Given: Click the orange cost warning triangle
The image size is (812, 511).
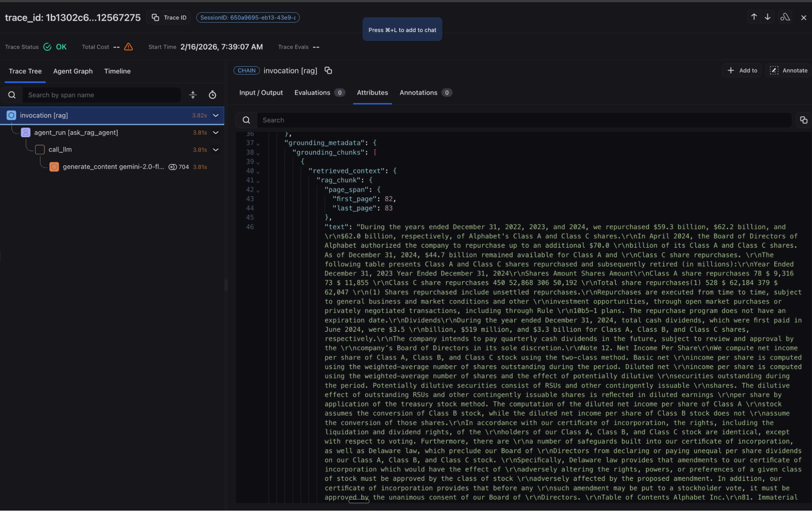Looking at the screenshot, I should click(x=128, y=47).
